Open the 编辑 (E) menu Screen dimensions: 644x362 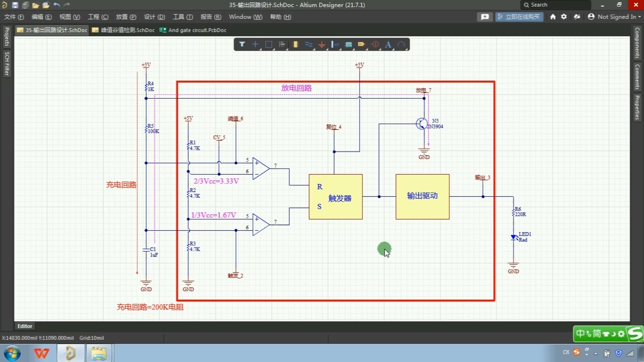tap(42, 17)
